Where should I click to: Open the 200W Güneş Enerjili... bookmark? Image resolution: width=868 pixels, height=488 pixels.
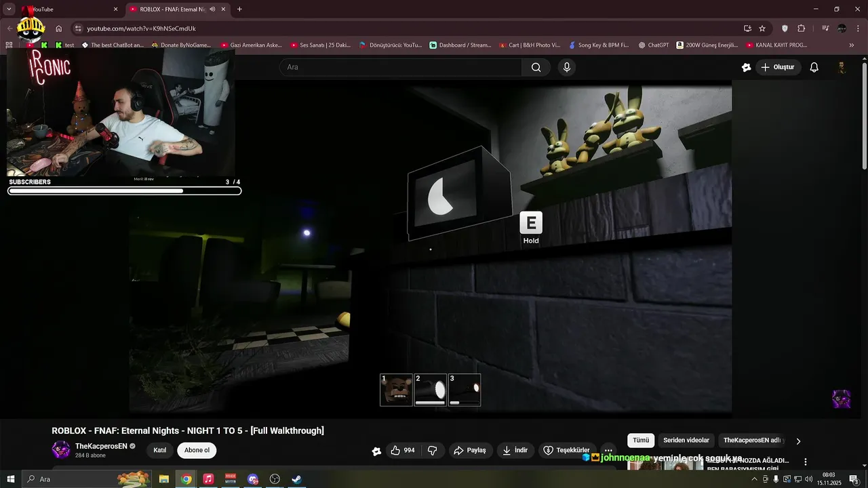707,45
